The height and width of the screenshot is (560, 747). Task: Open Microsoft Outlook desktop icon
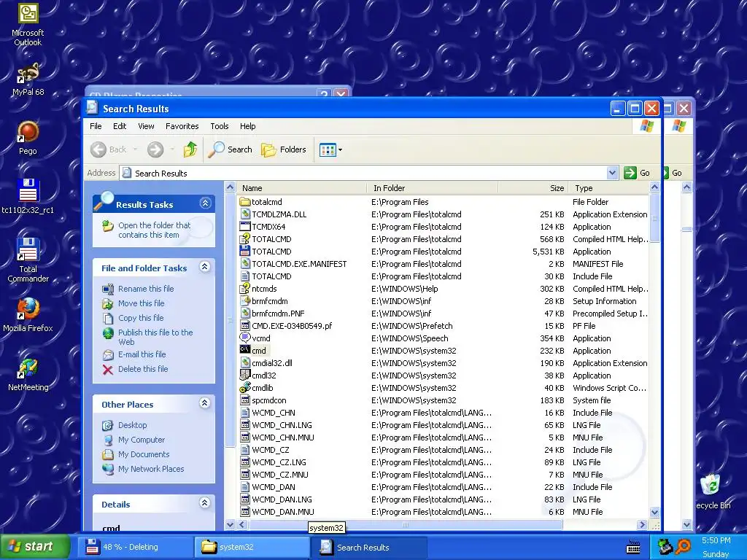point(28,24)
